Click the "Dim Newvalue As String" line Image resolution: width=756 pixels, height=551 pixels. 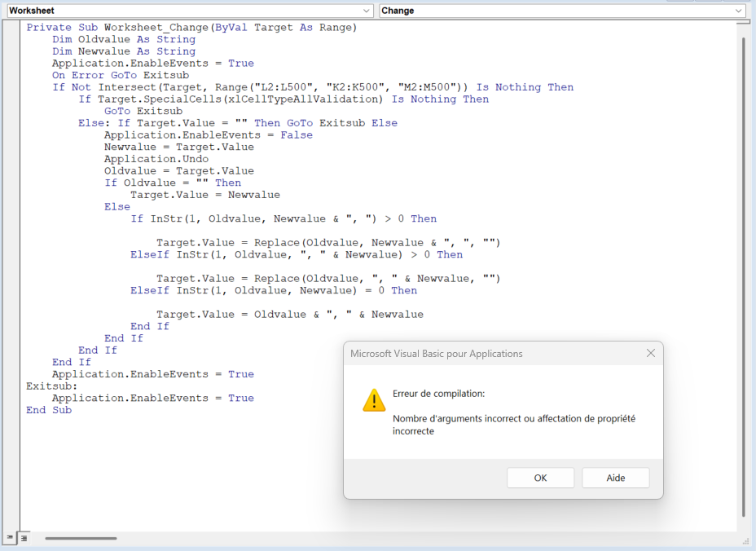click(124, 51)
